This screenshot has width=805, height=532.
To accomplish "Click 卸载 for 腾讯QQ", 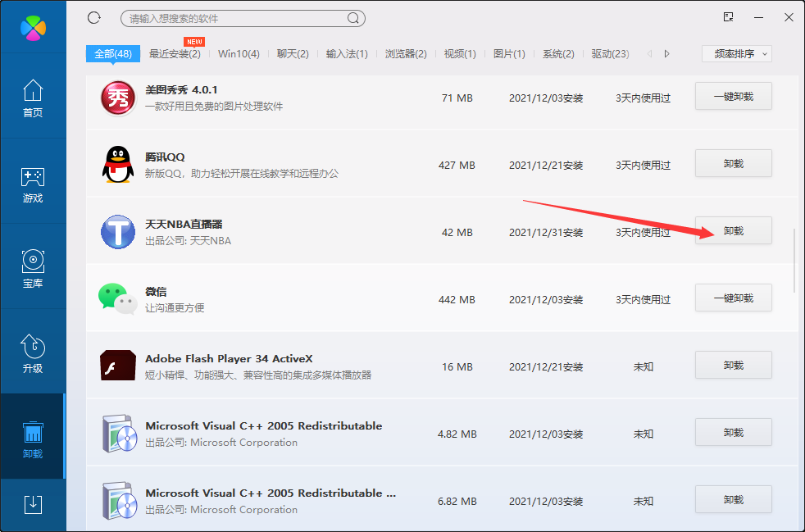I will pyautogui.click(x=734, y=163).
